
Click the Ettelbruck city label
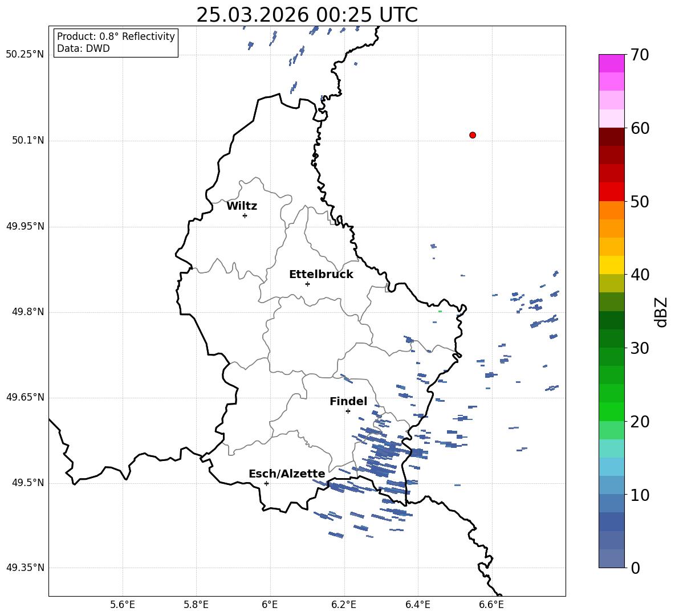[321, 275]
